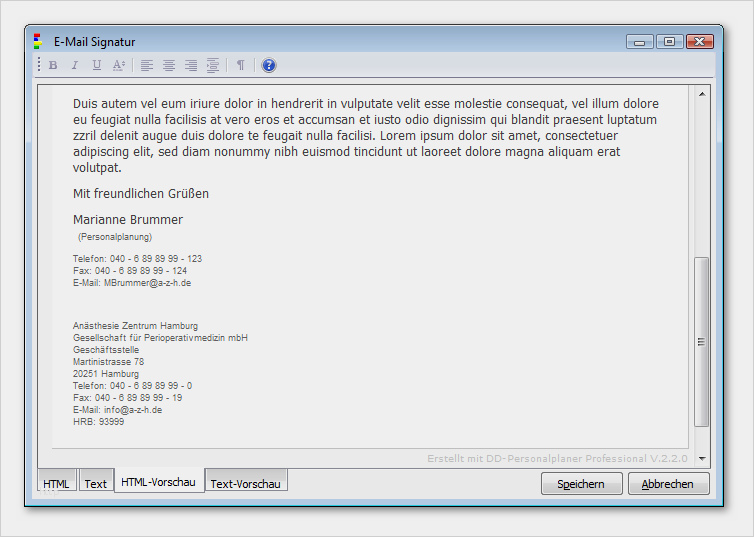Toggle underline formatting in the toolbar

[x=97, y=65]
